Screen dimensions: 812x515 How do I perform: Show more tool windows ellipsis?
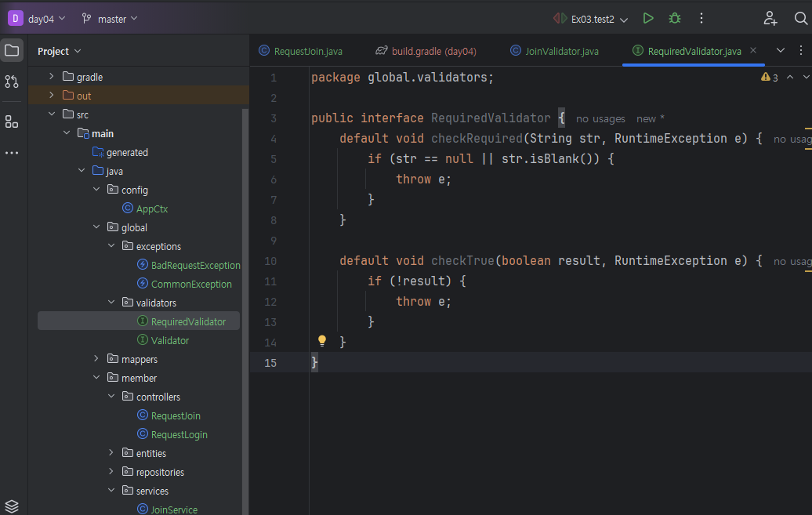click(12, 153)
